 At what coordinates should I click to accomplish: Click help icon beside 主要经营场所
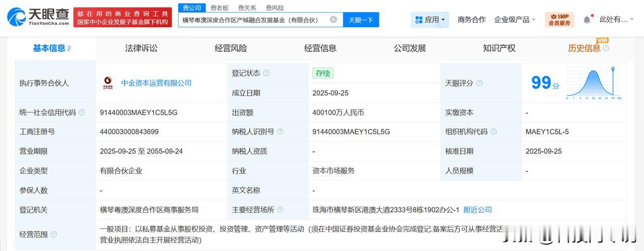point(280,210)
